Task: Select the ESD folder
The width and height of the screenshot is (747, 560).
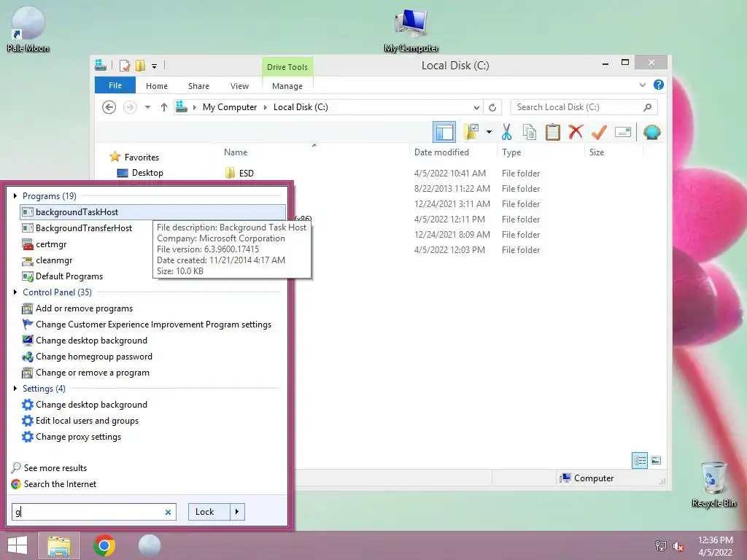Action: (x=239, y=174)
